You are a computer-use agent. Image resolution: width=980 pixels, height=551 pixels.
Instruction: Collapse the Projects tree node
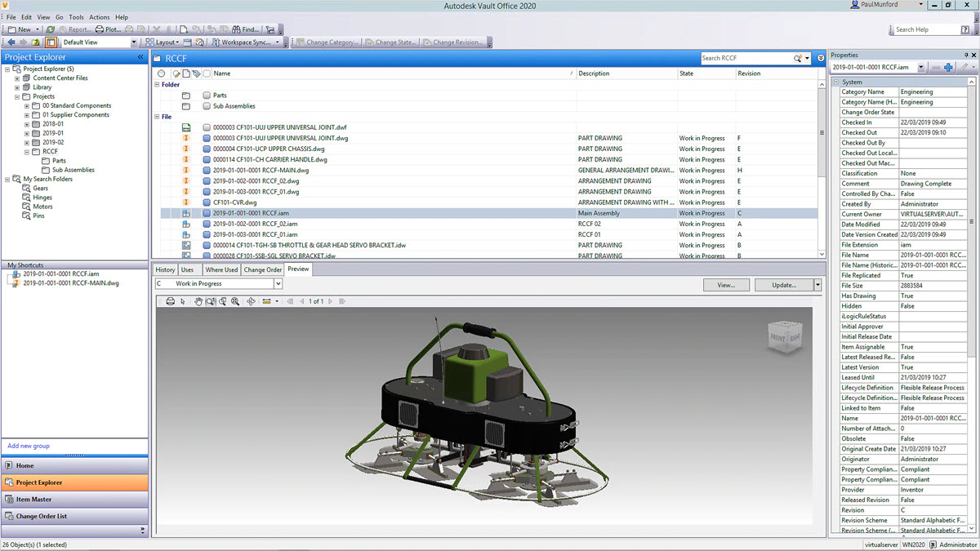pos(17,96)
